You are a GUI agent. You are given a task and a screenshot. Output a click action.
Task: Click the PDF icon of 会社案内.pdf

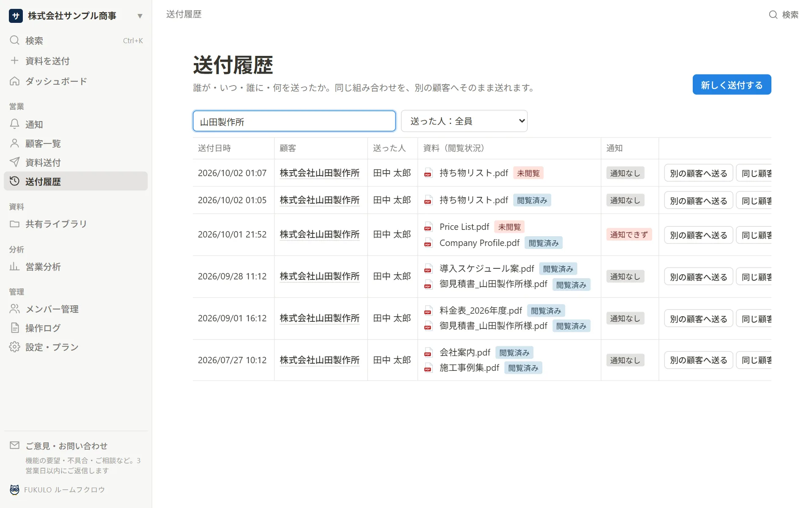coord(428,352)
